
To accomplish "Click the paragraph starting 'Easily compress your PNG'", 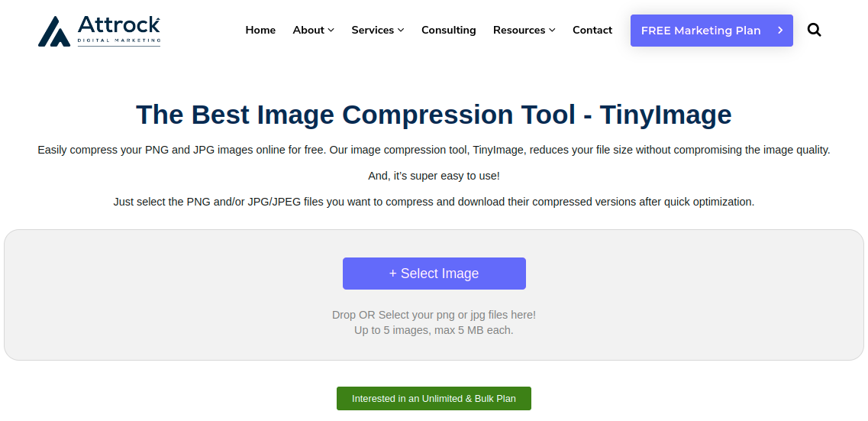I will [x=434, y=150].
